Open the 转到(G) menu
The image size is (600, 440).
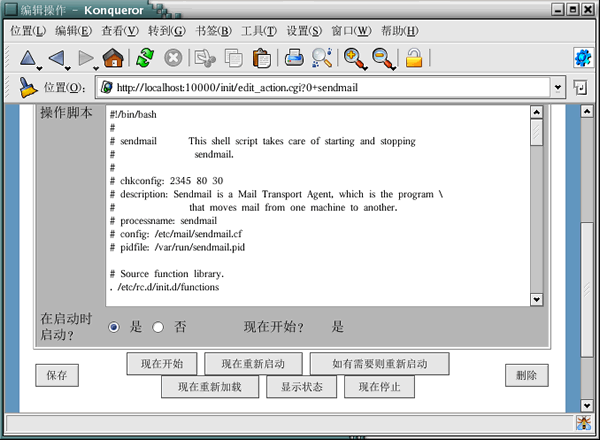click(x=167, y=31)
